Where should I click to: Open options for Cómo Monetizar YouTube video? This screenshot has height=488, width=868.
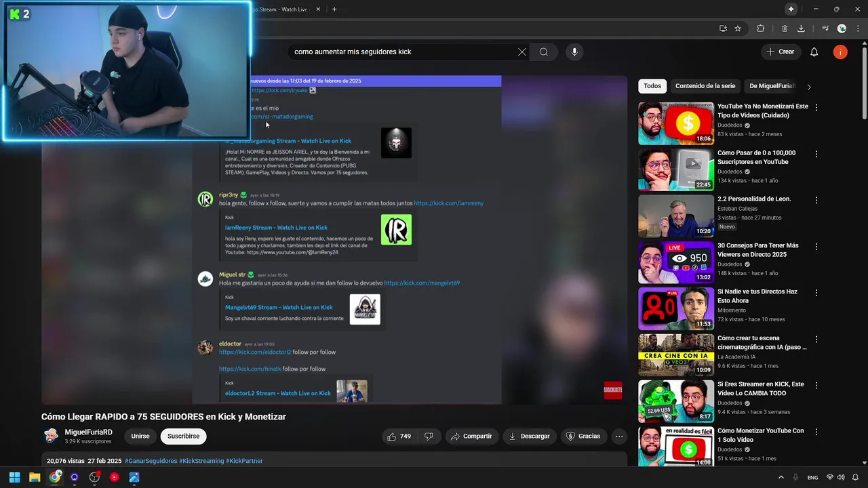pyautogui.click(x=816, y=432)
